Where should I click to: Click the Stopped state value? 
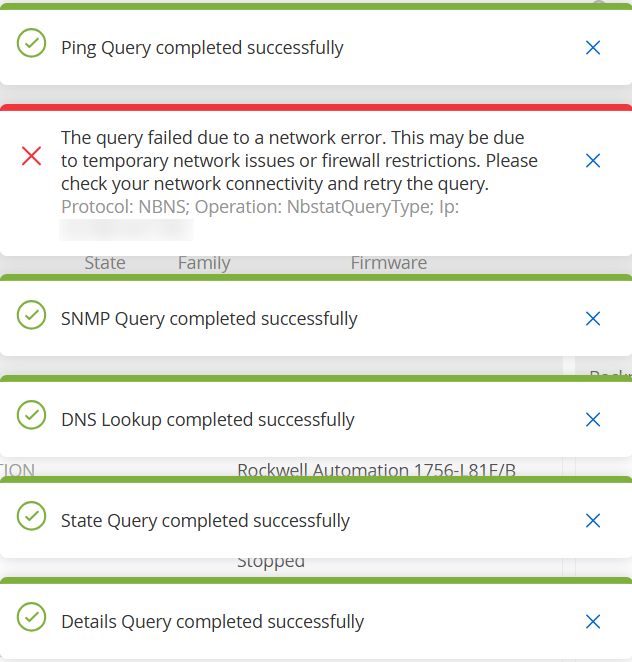(271, 563)
